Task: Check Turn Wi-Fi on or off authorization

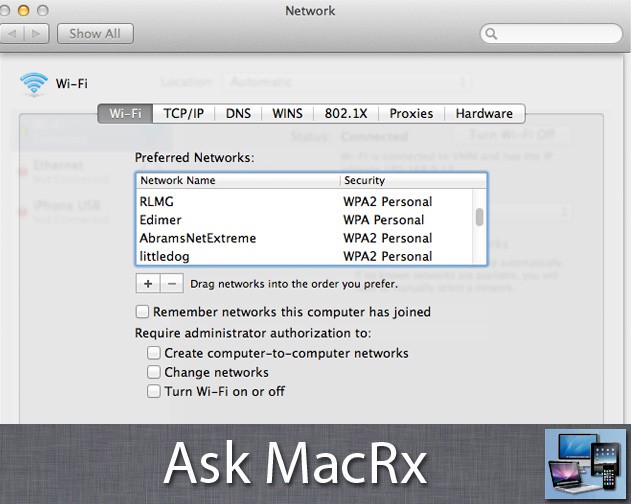Action: pos(154,391)
